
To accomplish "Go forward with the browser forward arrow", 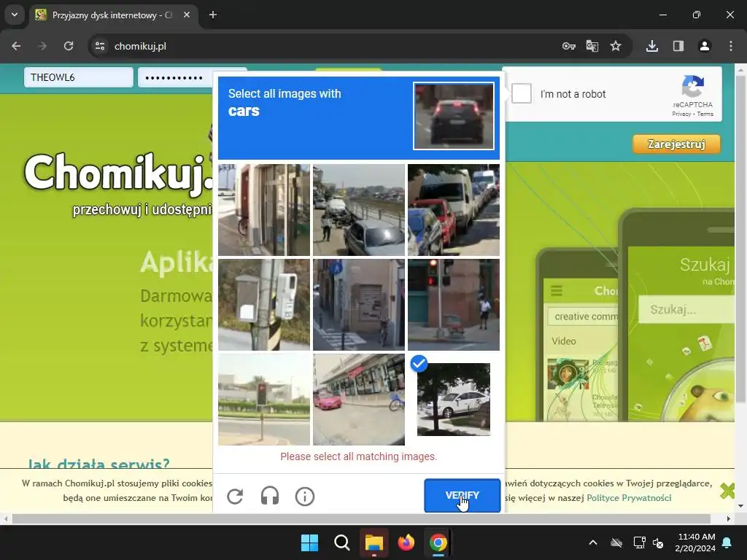I will click(42, 46).
